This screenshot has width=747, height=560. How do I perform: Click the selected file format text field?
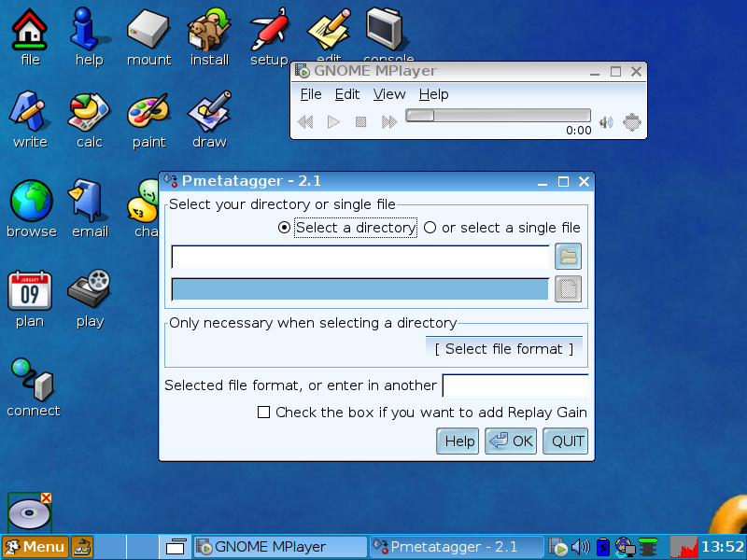[515, 385]
